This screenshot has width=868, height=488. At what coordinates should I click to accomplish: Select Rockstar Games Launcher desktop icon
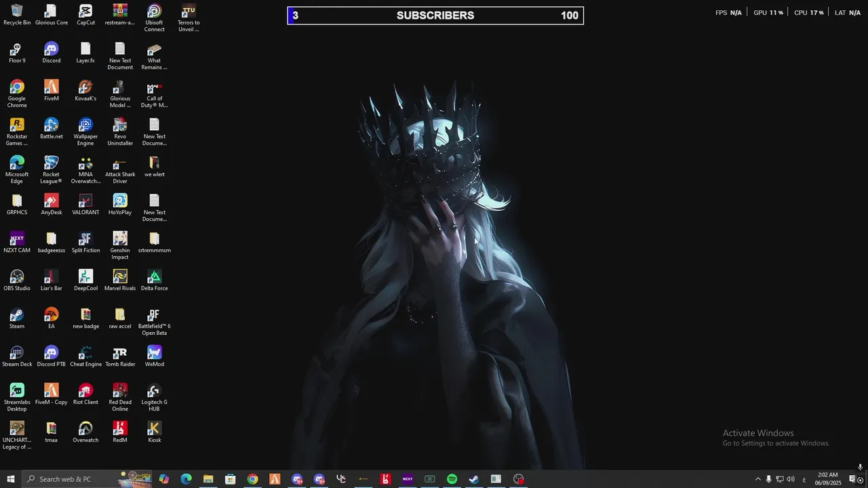pyautogui.click(x=17, y=132)
